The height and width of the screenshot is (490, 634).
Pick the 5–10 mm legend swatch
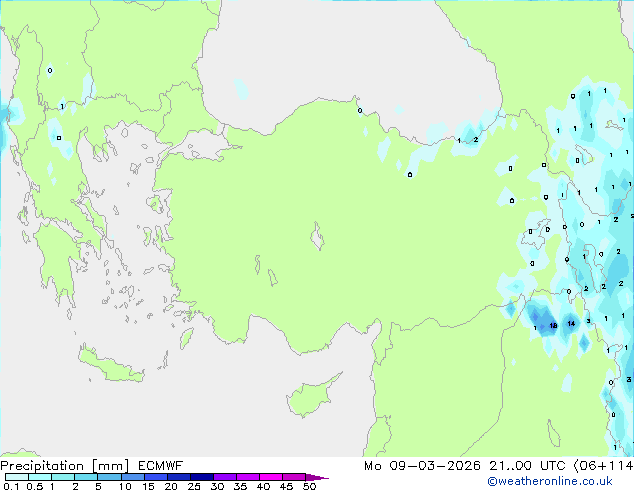(x=109, y=477)
